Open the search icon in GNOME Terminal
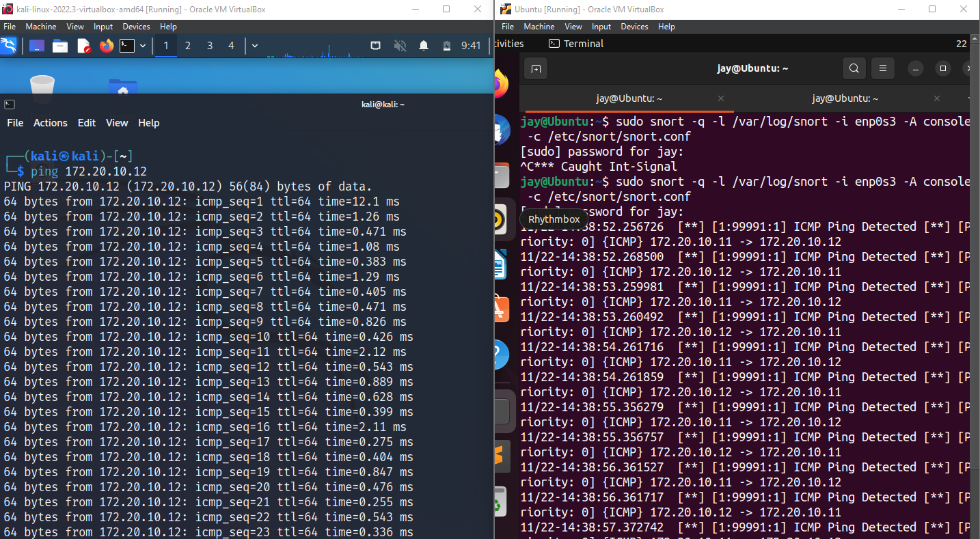 (x=854, y=68)
